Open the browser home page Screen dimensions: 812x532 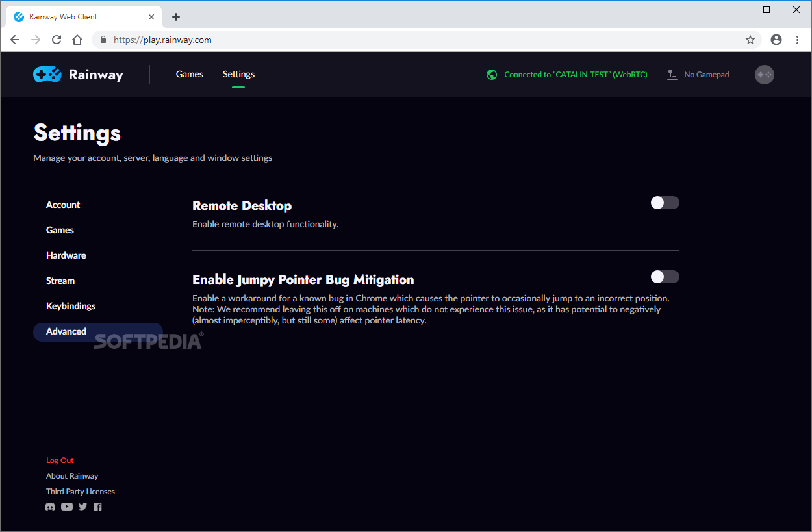(x=77, y=40)
